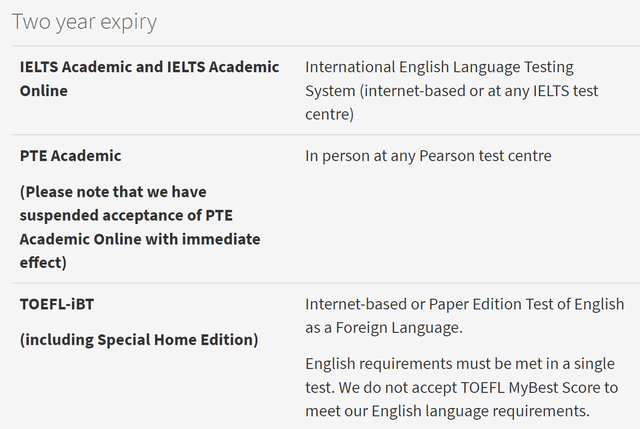Click the bold 'TOEFL-iBT' title
Screen dimensions: 640x429
click(58, 304)
